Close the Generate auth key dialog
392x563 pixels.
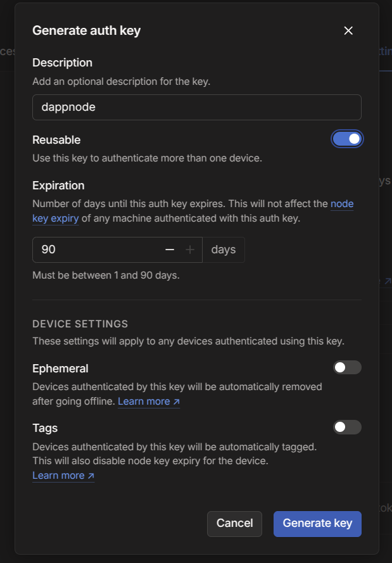click(x=348, y=30)
